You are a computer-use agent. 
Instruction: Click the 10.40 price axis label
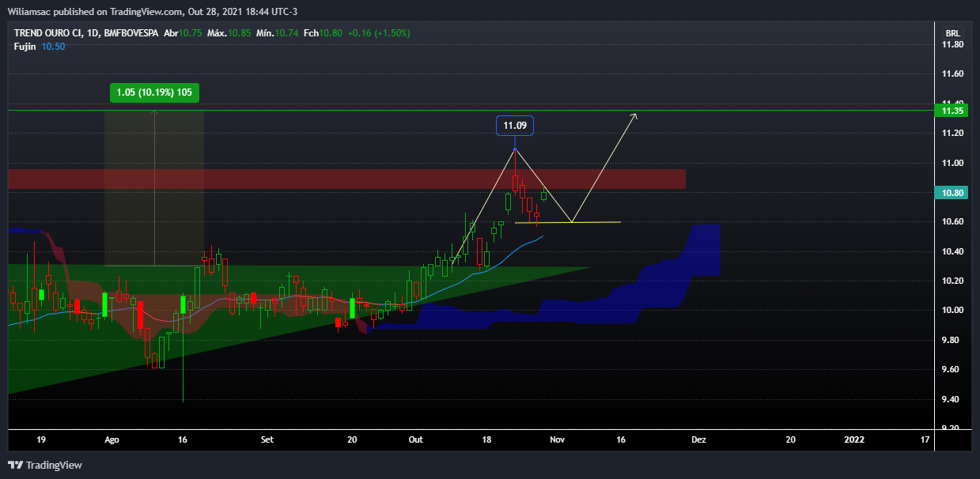[x=952, y=251]
